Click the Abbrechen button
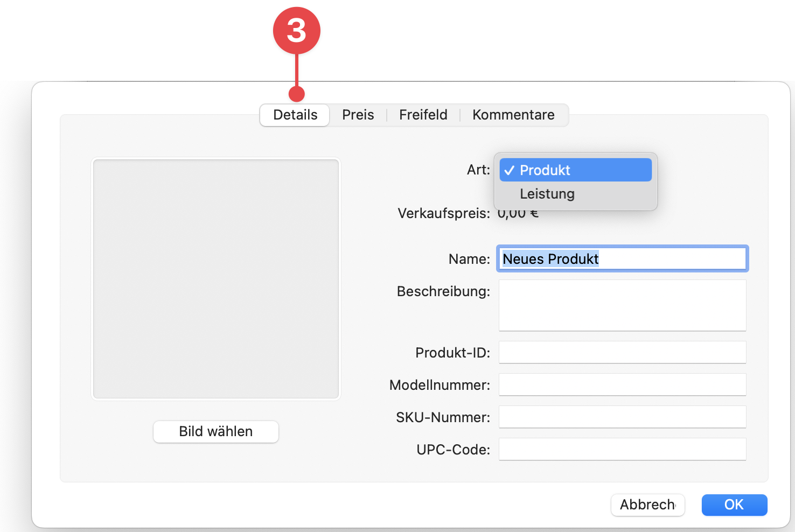Screen dimensions: 795x532 647,505
